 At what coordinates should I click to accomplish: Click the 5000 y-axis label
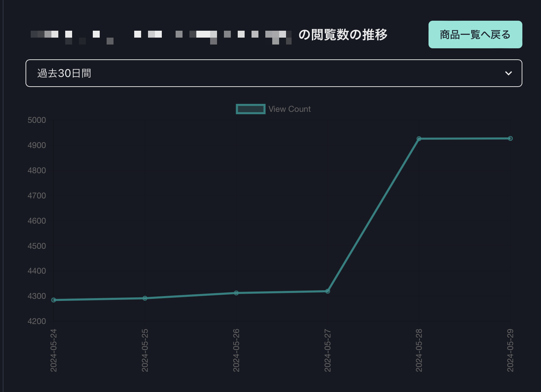point(37,120)
